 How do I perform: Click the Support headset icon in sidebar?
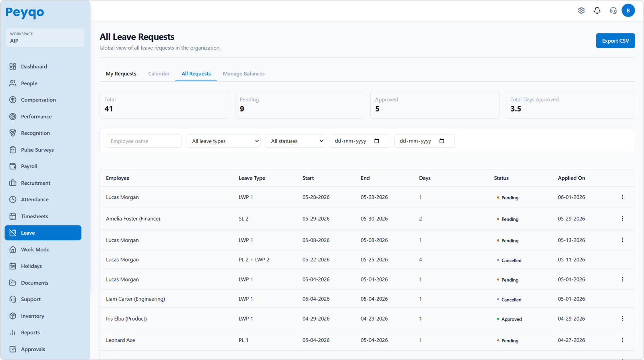point(13,299)
